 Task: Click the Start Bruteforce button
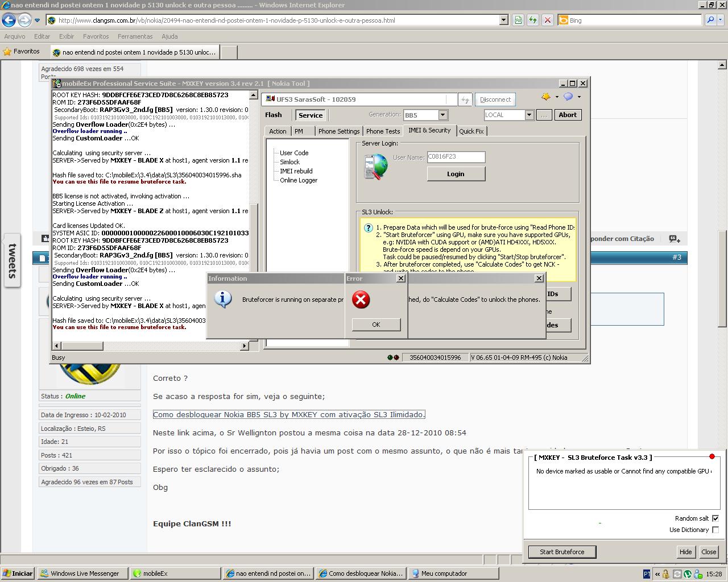pyautogui.click(x=562, y=552)
